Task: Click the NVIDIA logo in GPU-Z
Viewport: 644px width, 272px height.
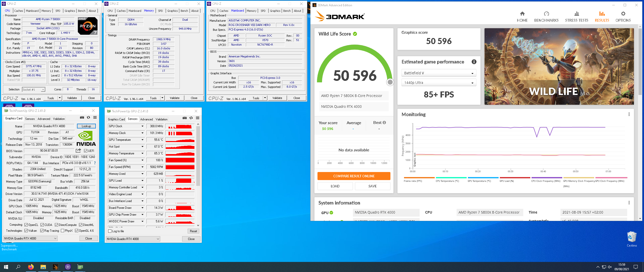Action: click(86, 139)
